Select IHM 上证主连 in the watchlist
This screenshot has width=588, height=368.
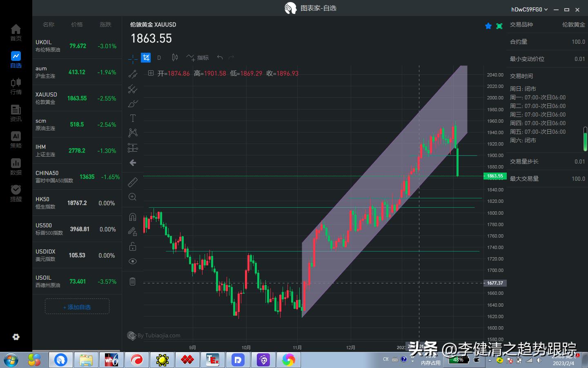click(x=77, y=150)
